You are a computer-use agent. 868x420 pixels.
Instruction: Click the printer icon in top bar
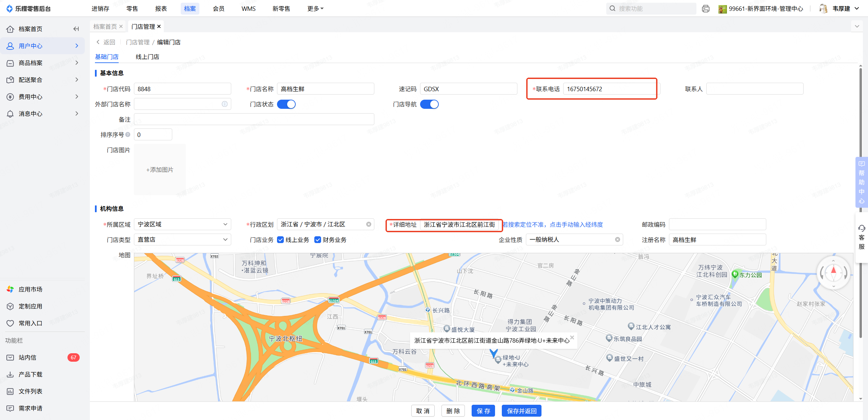click(706, 9)
